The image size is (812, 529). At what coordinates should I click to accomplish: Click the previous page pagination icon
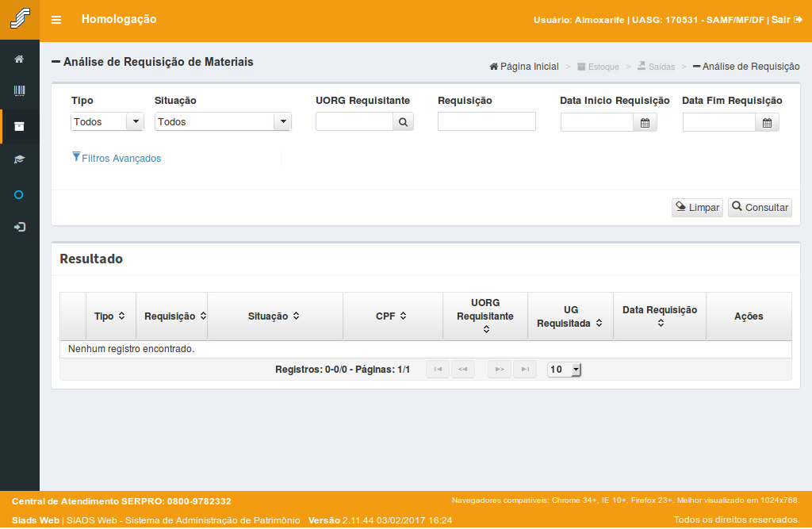463,370
